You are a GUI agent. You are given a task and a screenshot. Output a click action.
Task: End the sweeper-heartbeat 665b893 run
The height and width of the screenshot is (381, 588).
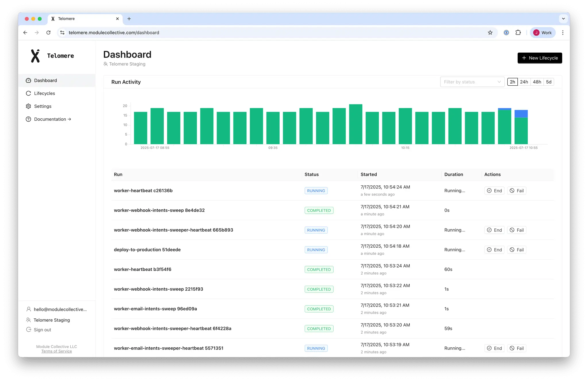[494, 230]
